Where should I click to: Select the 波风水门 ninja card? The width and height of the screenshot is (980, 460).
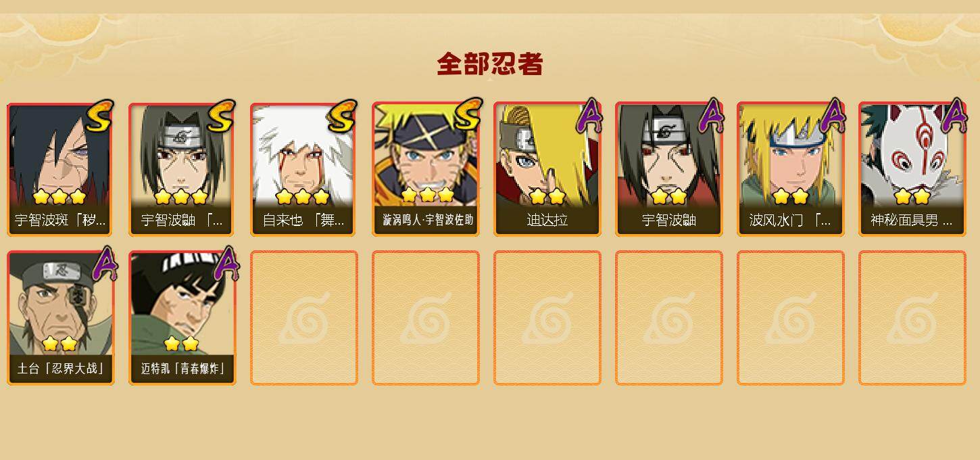pos(791,169)
